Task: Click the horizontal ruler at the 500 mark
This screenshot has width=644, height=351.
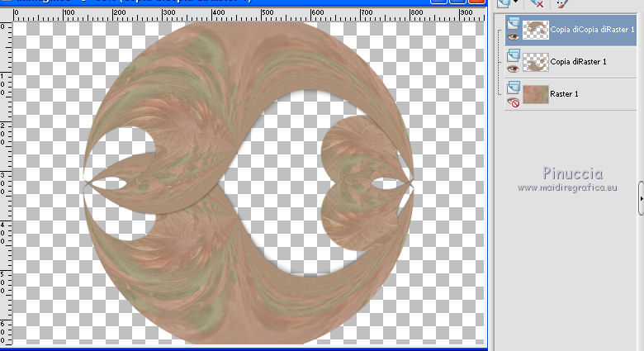Action: tap(262, 14)
